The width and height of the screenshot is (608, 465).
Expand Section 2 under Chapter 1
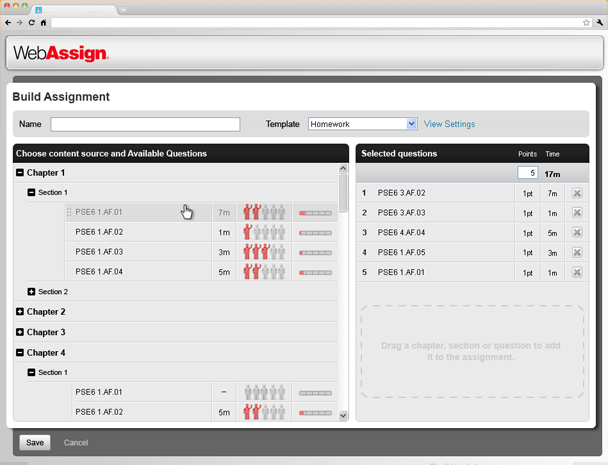32,292
